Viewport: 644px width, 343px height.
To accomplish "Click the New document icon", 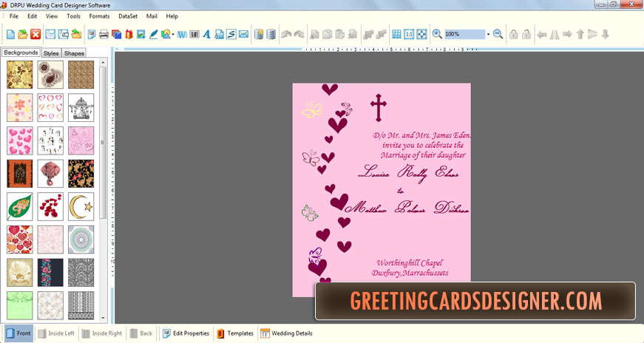I will (x=10, y=34).
